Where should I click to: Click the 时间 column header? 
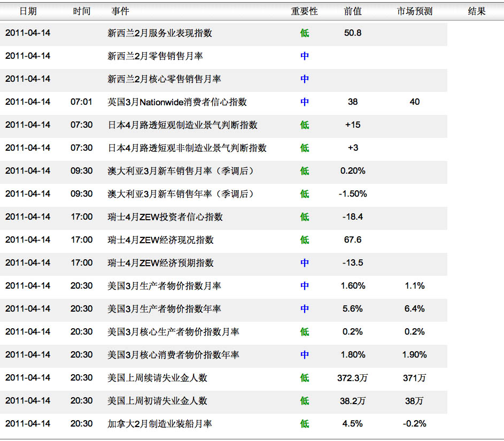click(81, 11)
